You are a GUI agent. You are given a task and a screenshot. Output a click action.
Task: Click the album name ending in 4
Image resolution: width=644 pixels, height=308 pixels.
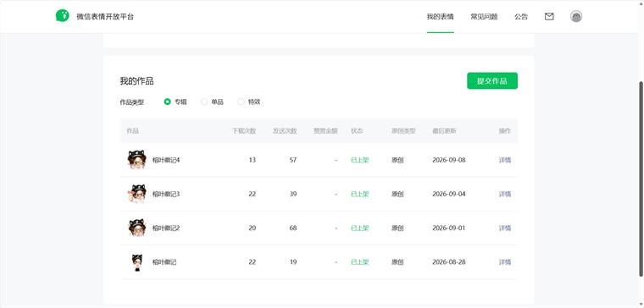[166, 160]
